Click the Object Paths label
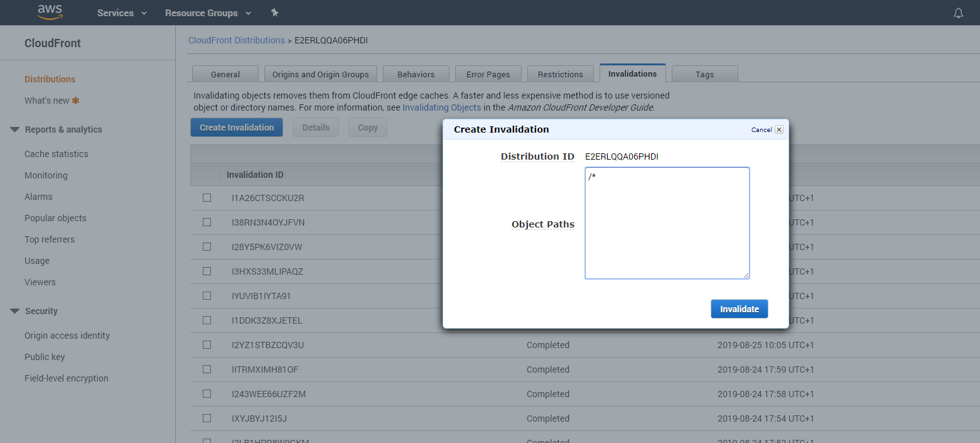The height and width of the screenshot is (443, 980). [x=543, y=224]
